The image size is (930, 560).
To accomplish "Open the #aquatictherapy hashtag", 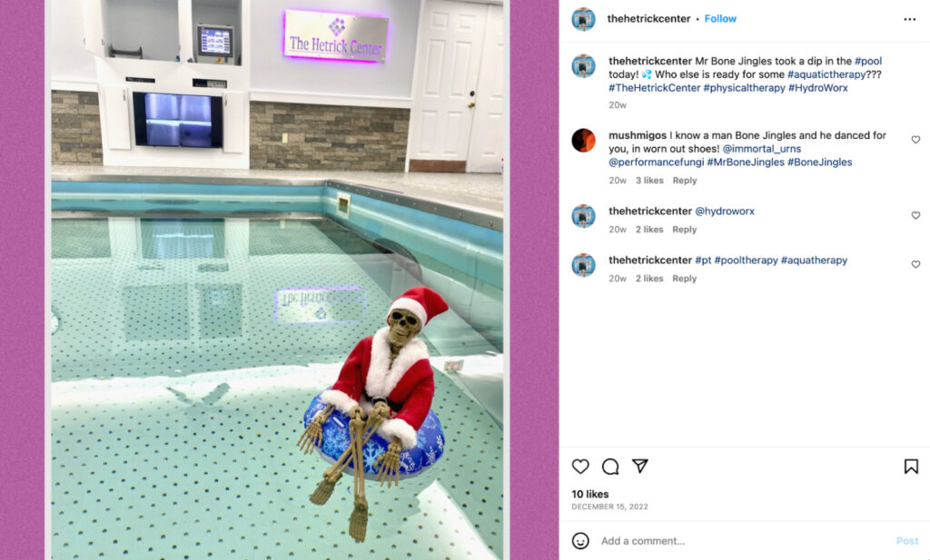I will coord(826,74).
